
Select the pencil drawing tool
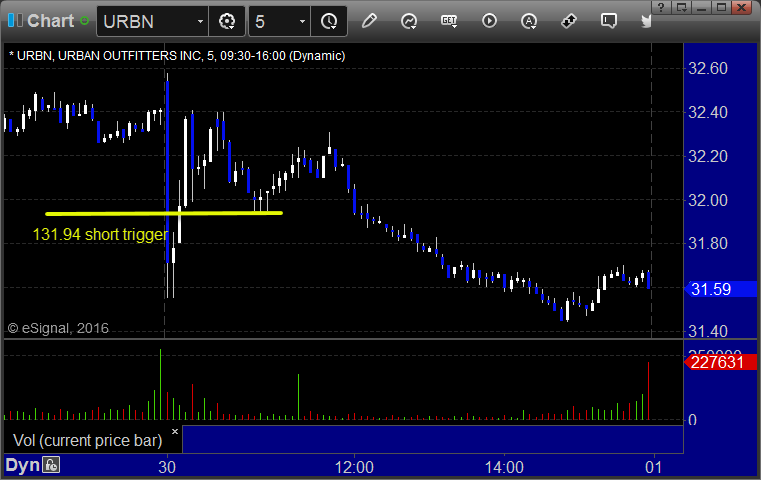(369, 21)
